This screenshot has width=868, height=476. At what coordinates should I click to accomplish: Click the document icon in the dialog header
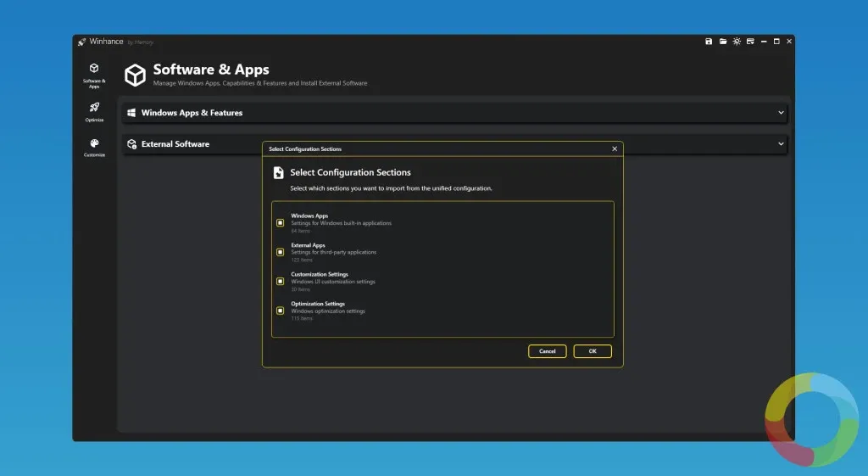(x=278, y=173)
